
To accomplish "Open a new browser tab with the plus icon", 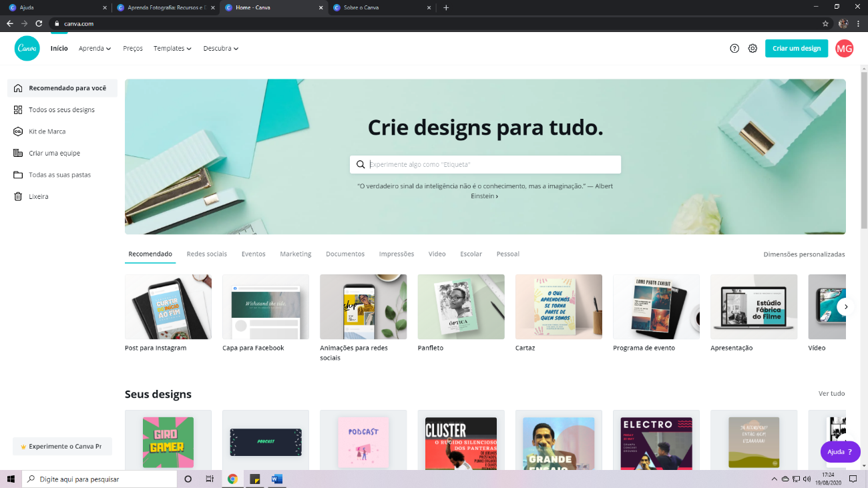I will click(x=446, y=7).
